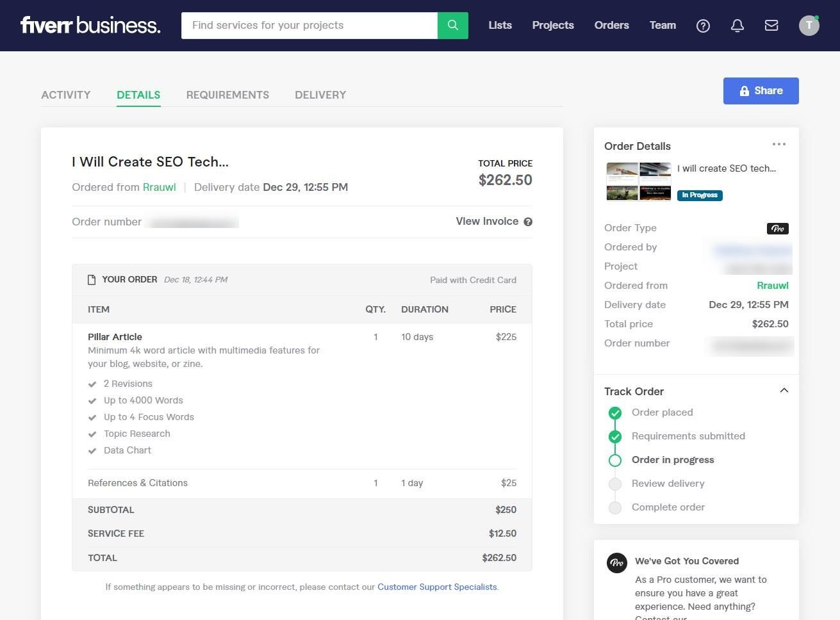Click the Pro logo in We've Got You Covered

click(617, 563)
